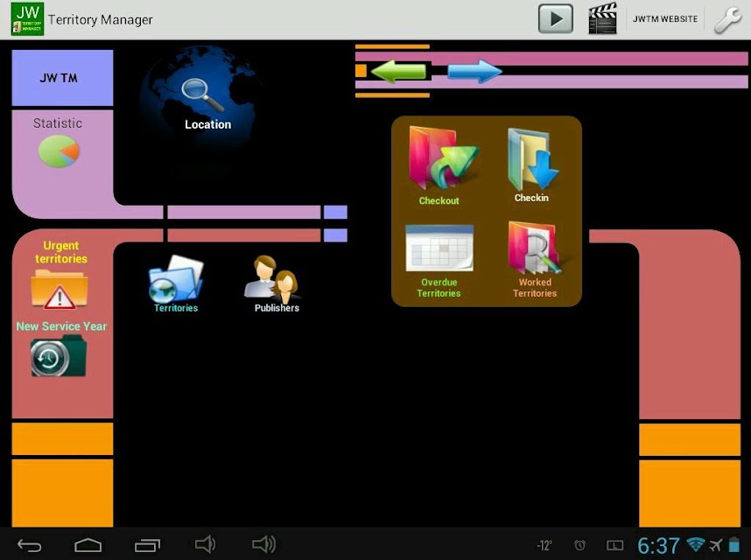
Task: Click the blue right arrow
Action: coord(474,72)
